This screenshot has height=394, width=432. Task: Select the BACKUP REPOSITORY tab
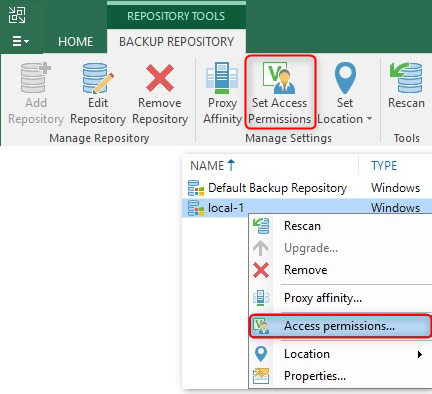[176, 42]
